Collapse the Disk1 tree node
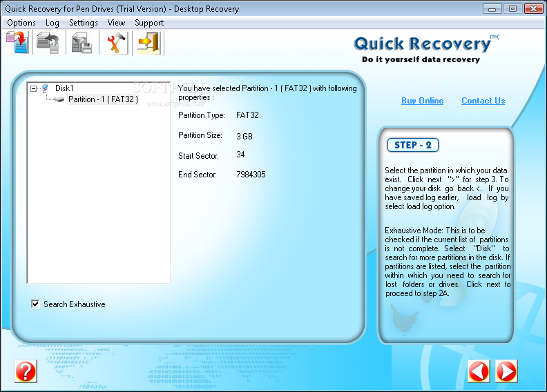 click(x=33, y=88)
